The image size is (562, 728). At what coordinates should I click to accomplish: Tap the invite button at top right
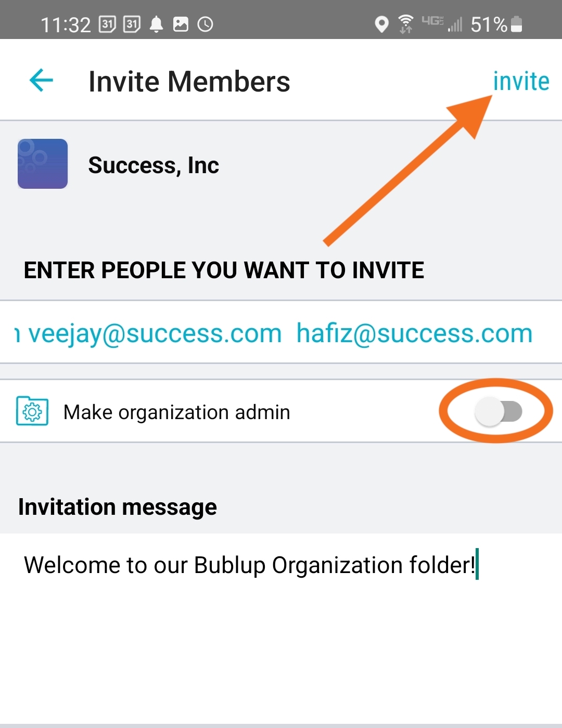521,81
